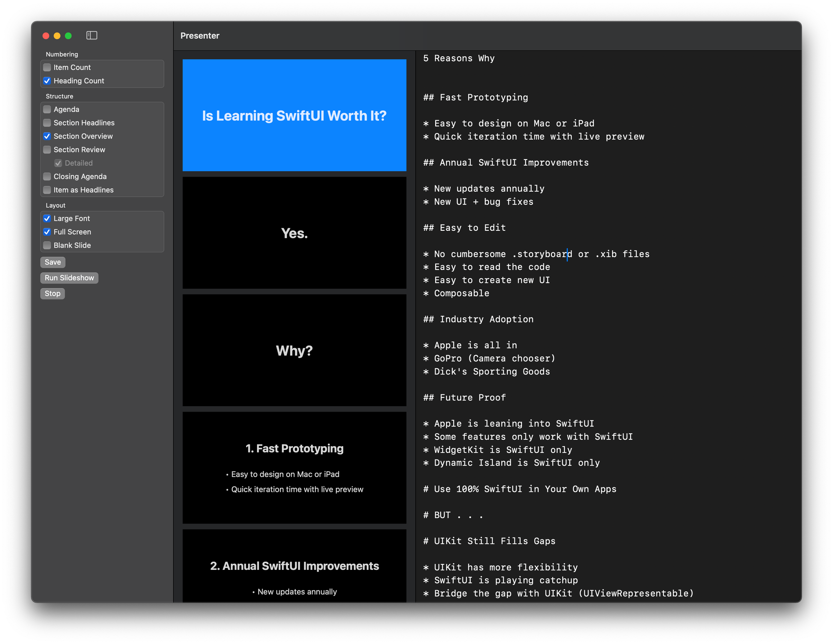Uncheck the Large Font option
This screenshot has height=644, width=833.
[47, 218]
